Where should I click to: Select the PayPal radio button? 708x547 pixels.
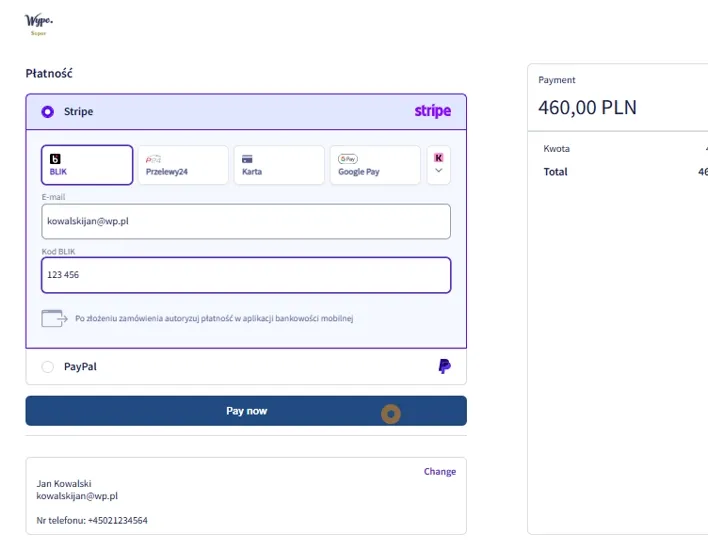47,367
